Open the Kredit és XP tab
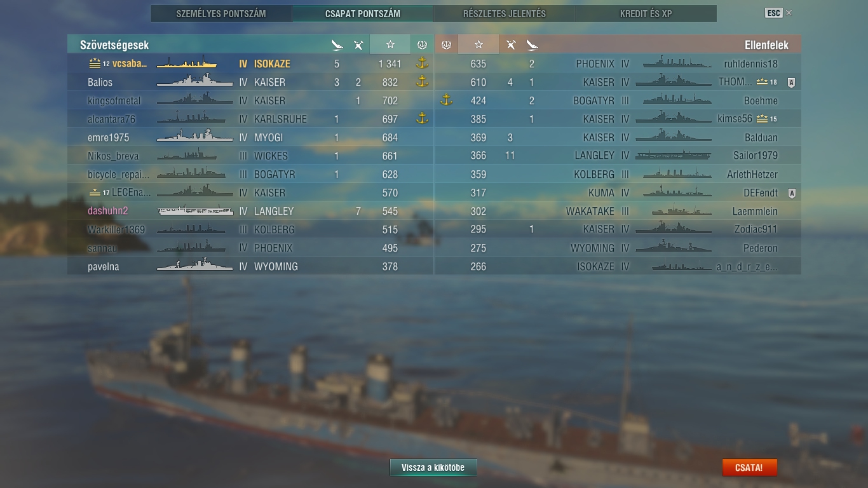Screen dimensions: 868x488 pyautogui.click(x=646, y=13)
